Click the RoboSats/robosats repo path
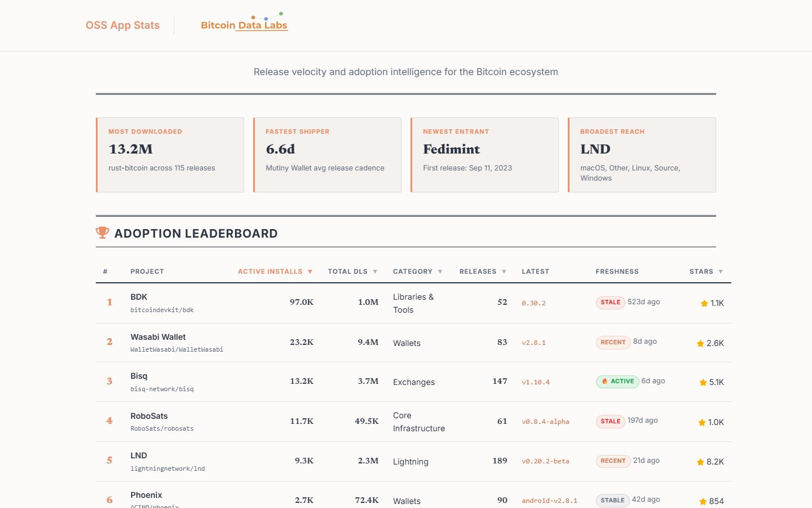 point(162,428)
